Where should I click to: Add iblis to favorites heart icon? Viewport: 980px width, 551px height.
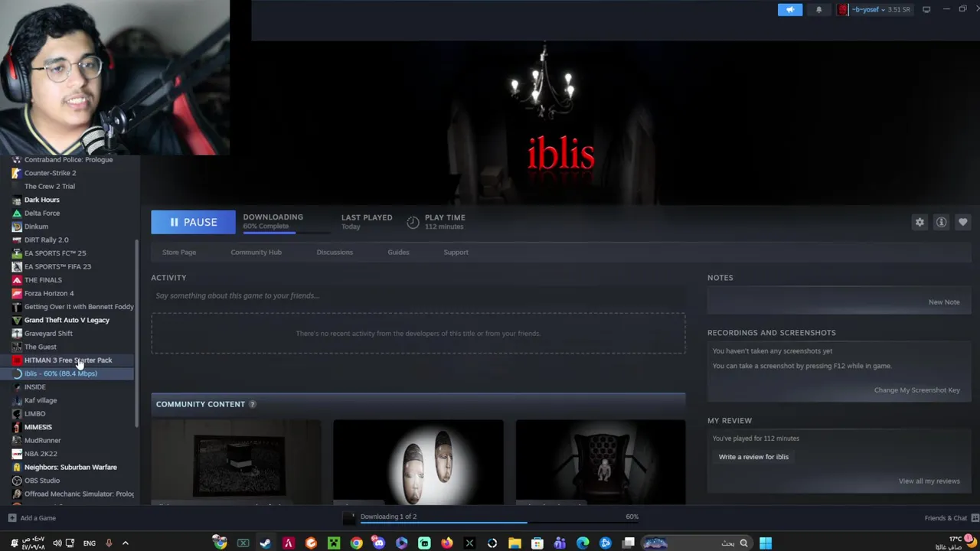962,222
